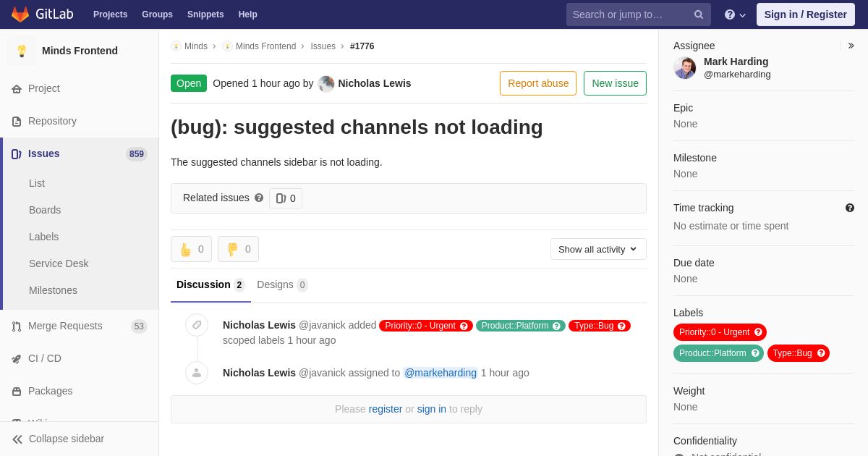
Task: Click the label tag activity icon
Action: tap(197, 325)
